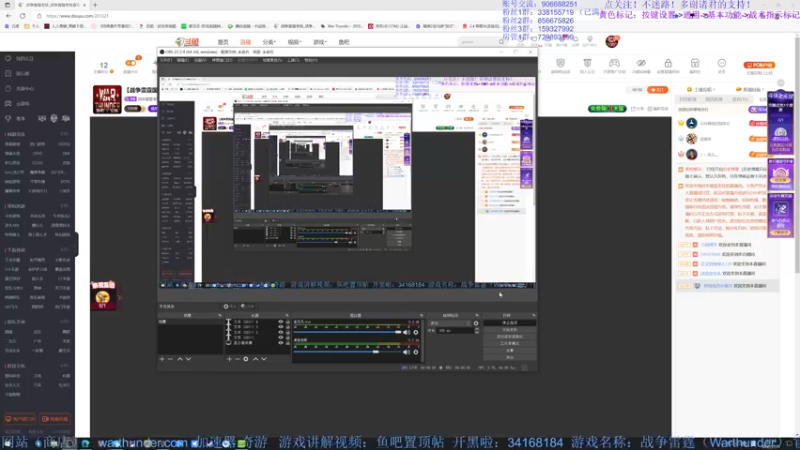Open the 工具(T) menu in OBS
This screenshot has width=800, height=450.
pyautogui.click(x=293, y=60)
